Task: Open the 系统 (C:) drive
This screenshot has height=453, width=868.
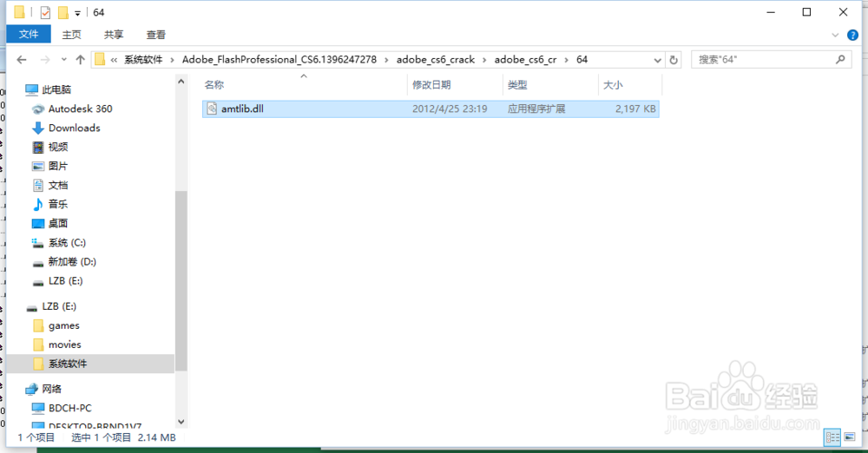Action: pyautogui.click(x=67, y=243)
